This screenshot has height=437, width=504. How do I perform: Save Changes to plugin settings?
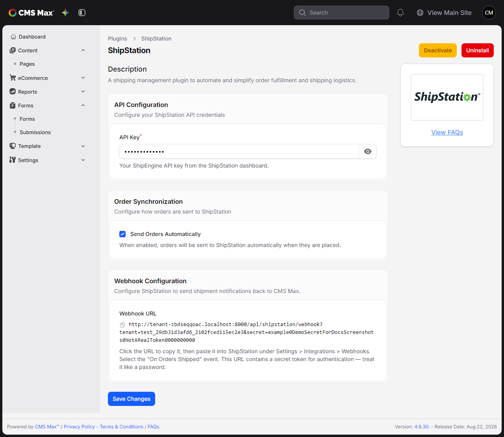[132, 399]
